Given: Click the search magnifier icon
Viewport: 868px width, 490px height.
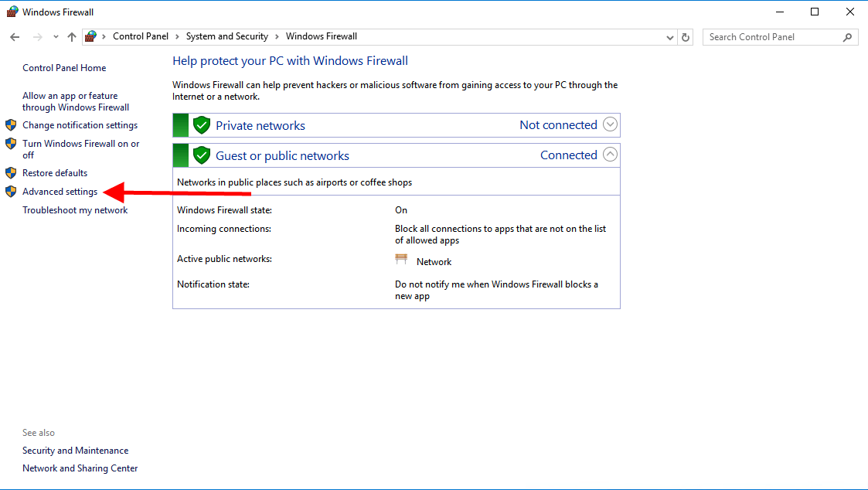Looking at the screenshot, I should click(x=848, y=37).
